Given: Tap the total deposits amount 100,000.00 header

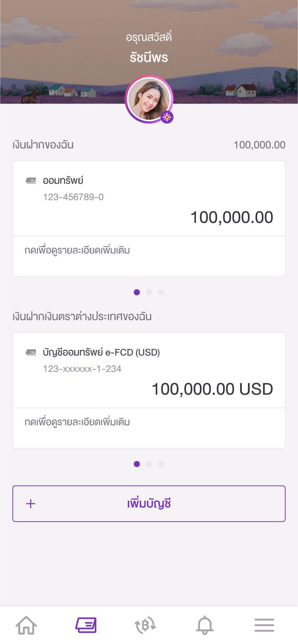Looking at the screenshot, I should click(260, 145).
